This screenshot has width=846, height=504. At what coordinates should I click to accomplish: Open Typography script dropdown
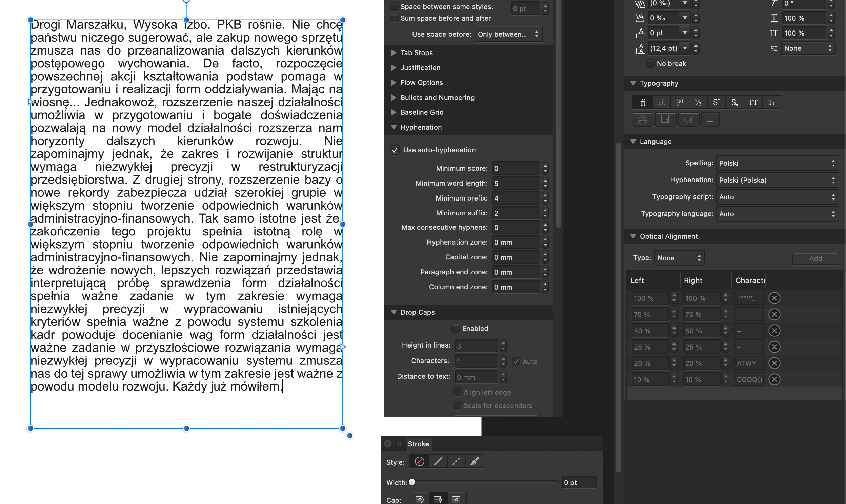coord(777,197)
